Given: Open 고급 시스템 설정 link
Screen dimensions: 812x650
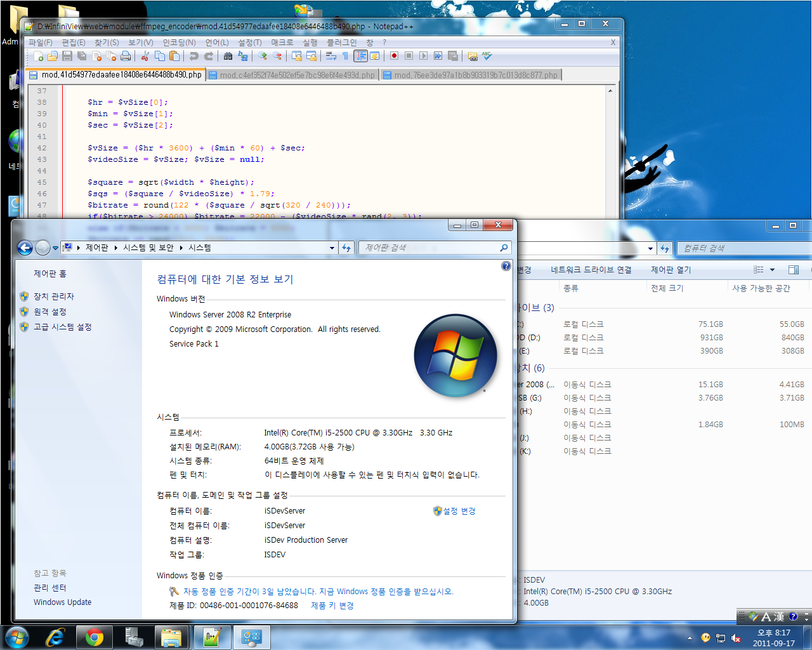Looking at the screenshot, I should (x=63, y=327).
